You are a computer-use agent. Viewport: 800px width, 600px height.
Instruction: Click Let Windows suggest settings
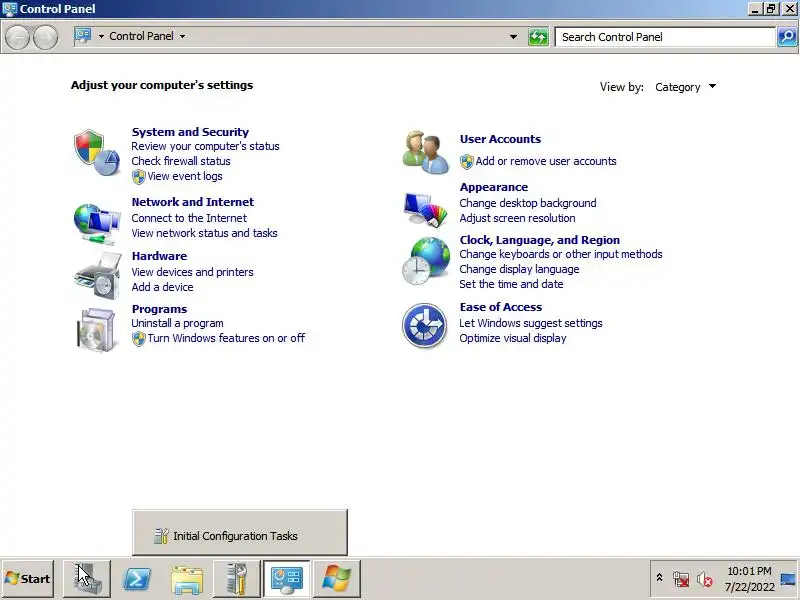[531, 323]
